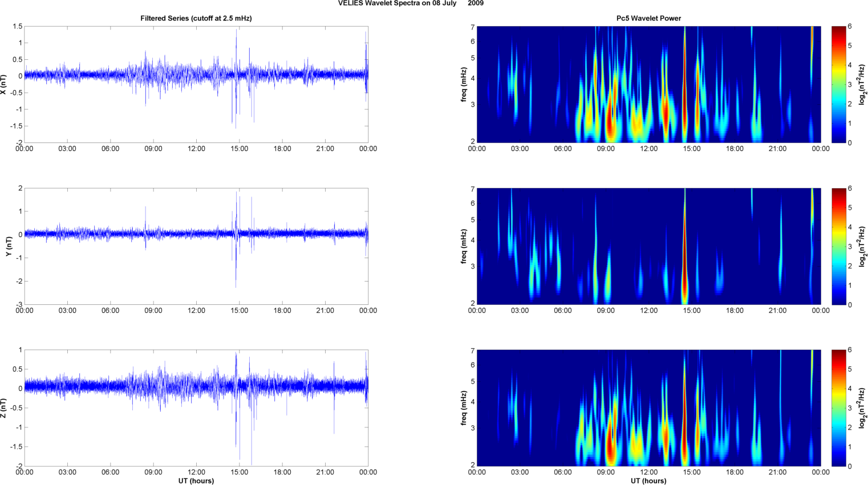Click the Y (nT) axis label
868x485 pixels.
click(x=9, y=246)
